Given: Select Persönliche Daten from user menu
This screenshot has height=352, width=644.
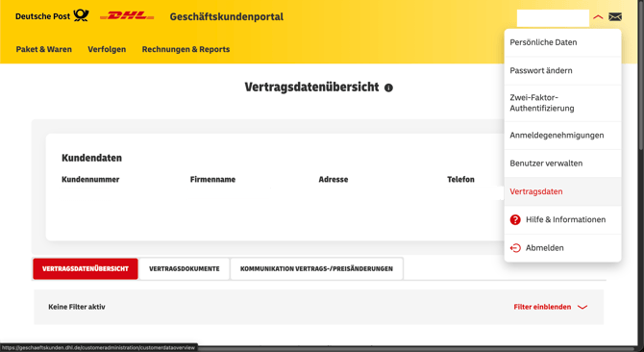Looking at the screenshot, I should pos(562,42).
